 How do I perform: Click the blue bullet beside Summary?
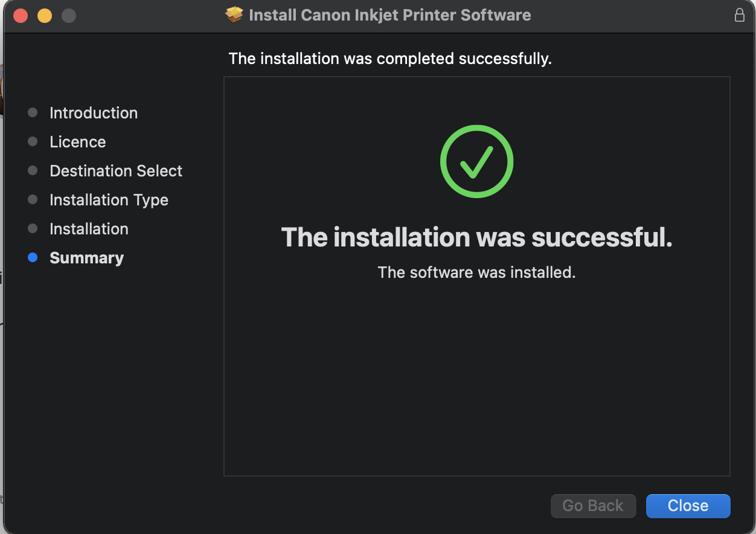pos(33,257)
